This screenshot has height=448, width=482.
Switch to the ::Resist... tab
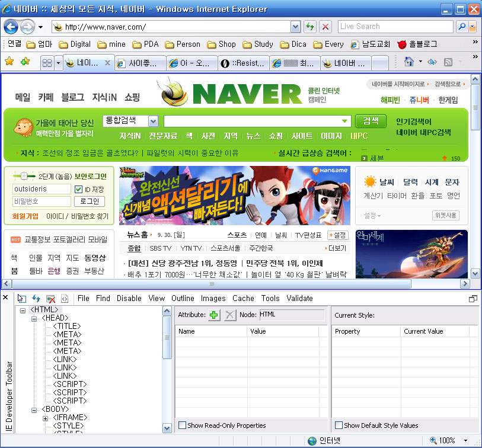[244, 63]
